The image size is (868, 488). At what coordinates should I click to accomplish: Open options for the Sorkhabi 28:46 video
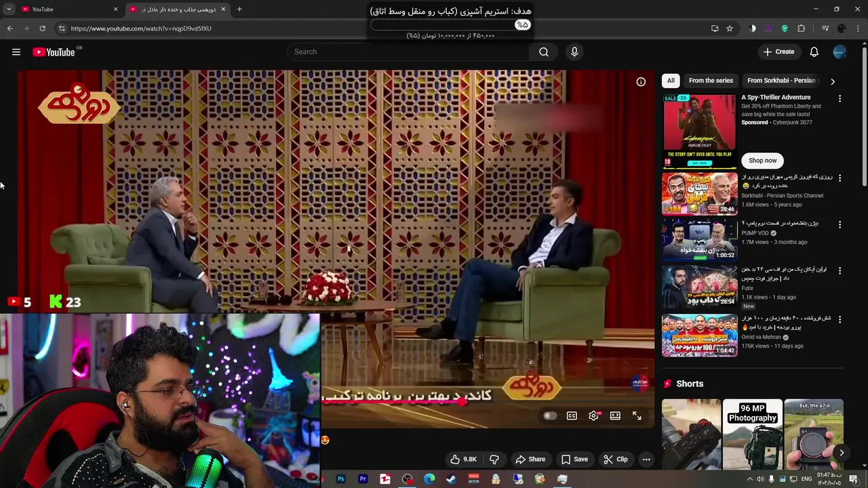pos(840,178)
